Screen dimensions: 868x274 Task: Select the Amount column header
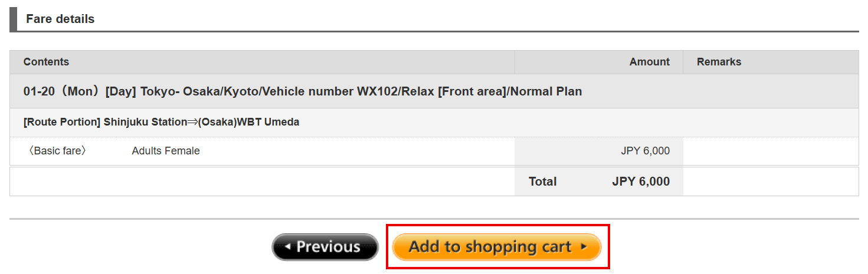coord(649,62)
